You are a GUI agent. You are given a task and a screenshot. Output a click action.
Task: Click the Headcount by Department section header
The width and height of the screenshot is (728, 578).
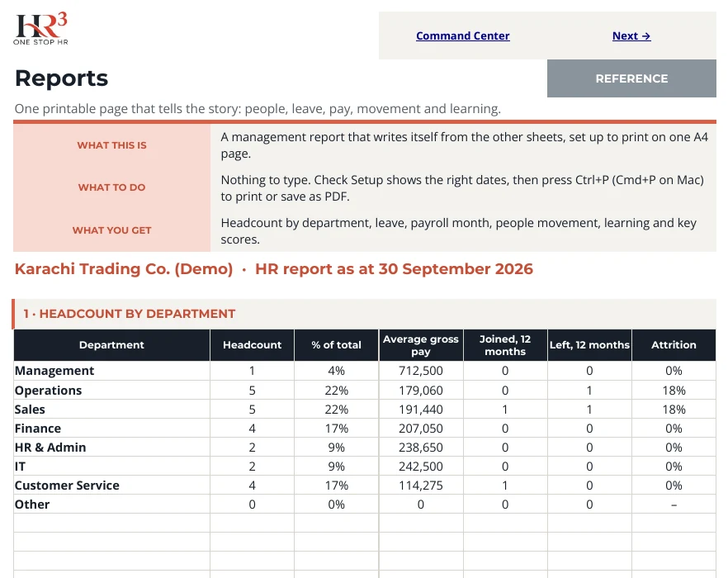[365, 314]
